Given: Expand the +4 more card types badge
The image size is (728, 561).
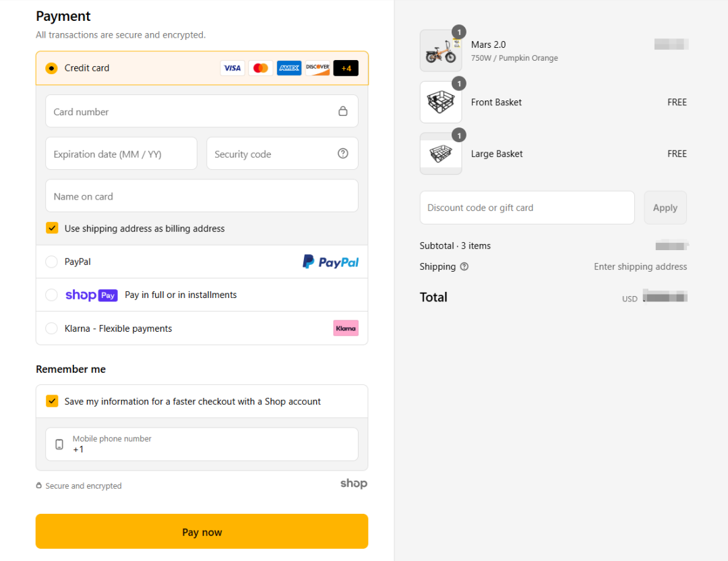Looking at the screenshot, I should (346, 68).
